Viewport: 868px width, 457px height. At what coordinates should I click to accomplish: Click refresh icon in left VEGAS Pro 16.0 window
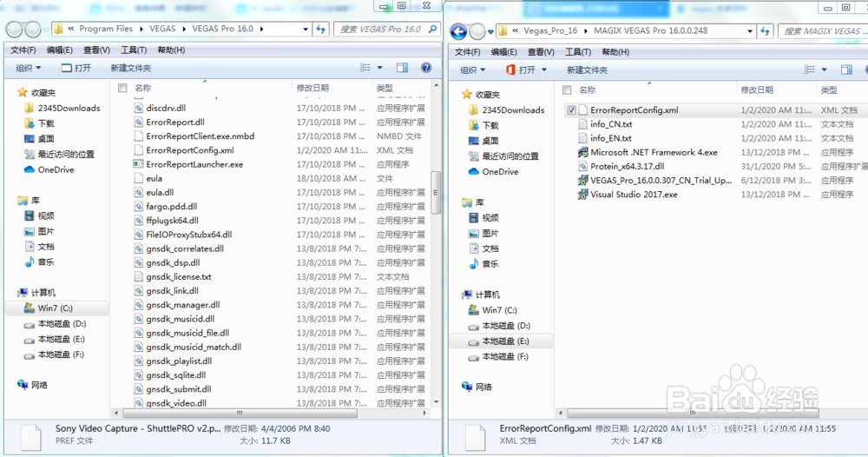321,30
